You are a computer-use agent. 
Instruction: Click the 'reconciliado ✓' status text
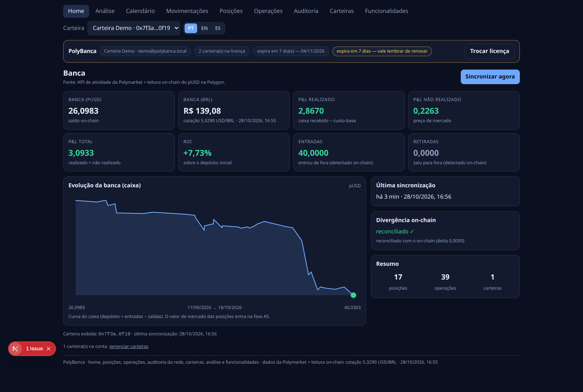coord(395,232)
